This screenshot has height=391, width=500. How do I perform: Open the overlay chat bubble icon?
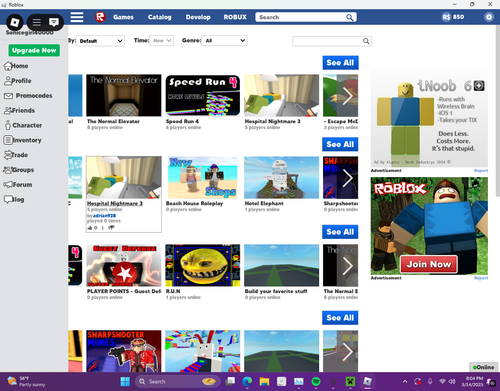[x=54, y=22]
